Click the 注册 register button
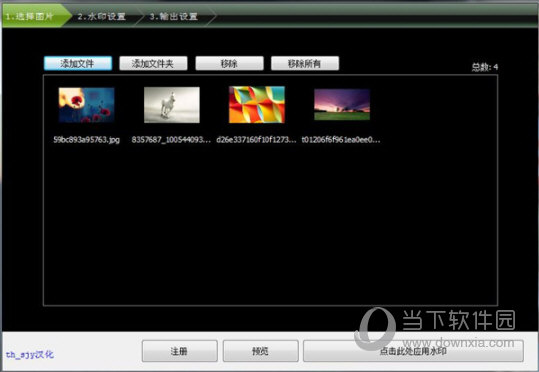The width and height of the screenshot is (539, 372). [x=179, y=351]
